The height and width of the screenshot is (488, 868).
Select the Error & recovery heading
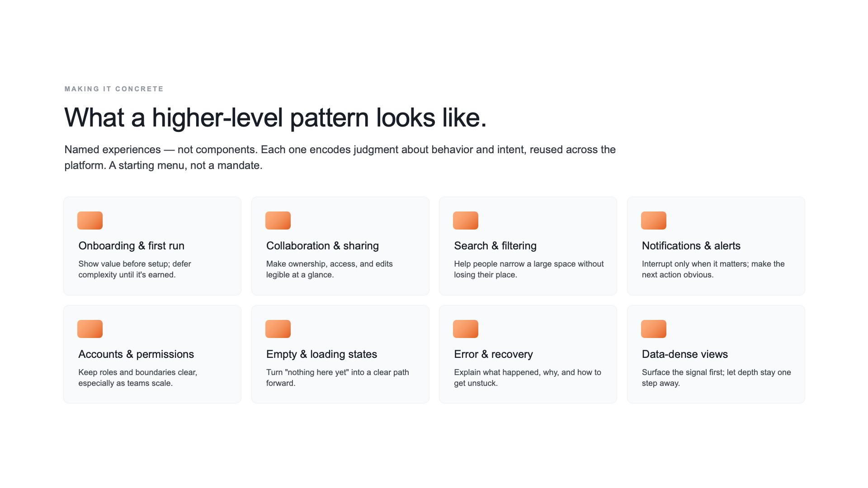(493, 354)
